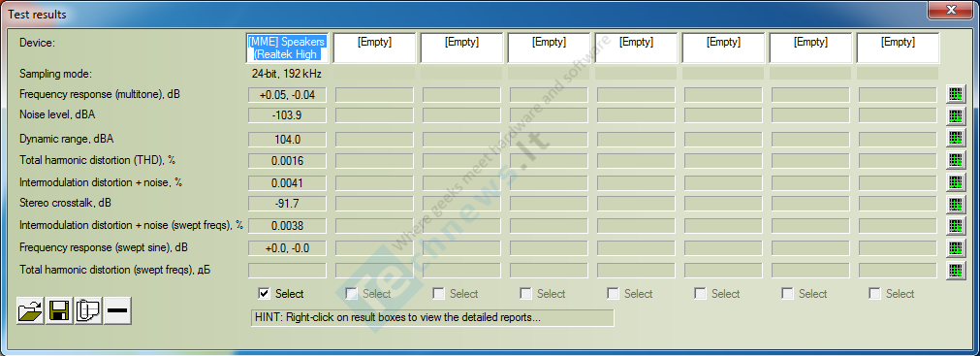Viewport: 980px width, 356px height.
Task: Open graph for Frequency response multitone
Action: coord(956,94)
